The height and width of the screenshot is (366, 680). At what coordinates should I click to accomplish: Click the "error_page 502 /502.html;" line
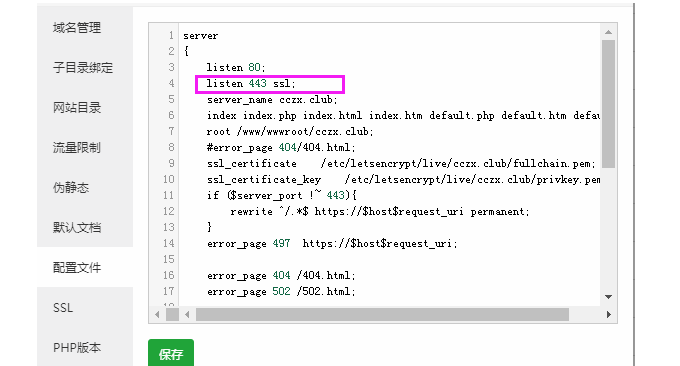point(281,291)
